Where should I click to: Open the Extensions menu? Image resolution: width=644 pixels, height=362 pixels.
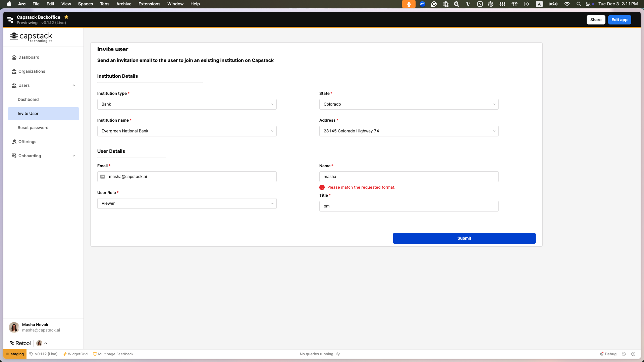point(149,4)
